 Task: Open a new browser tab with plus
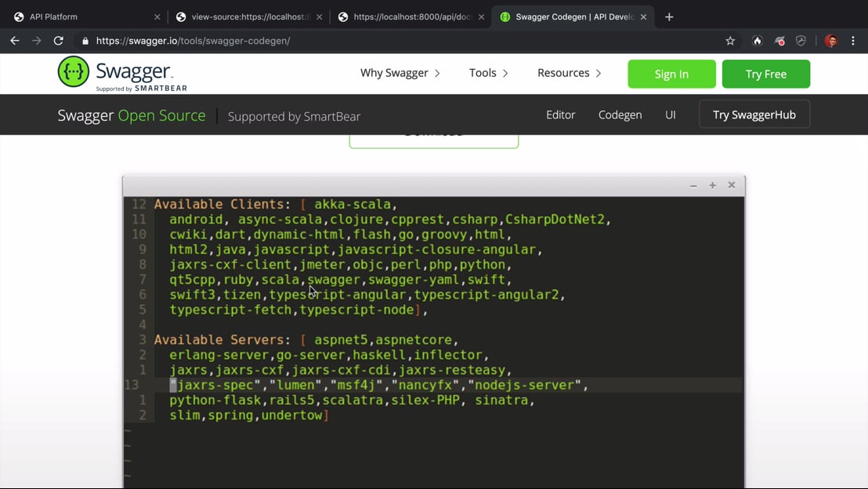[669, 16]
